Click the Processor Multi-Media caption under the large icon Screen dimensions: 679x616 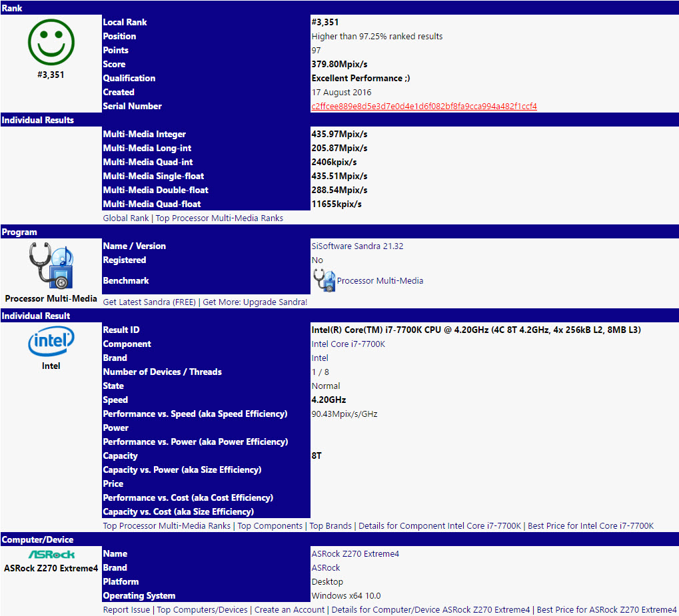(51, 299)
